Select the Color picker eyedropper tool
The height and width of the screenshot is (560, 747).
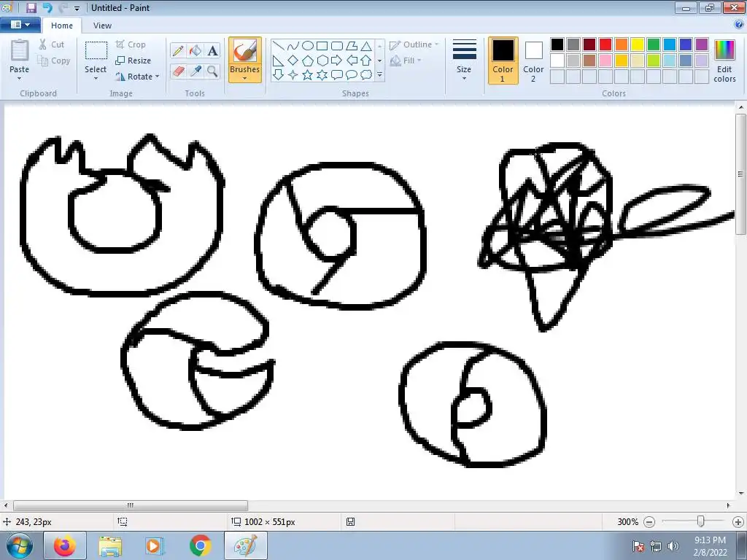[x=195, y=71]
